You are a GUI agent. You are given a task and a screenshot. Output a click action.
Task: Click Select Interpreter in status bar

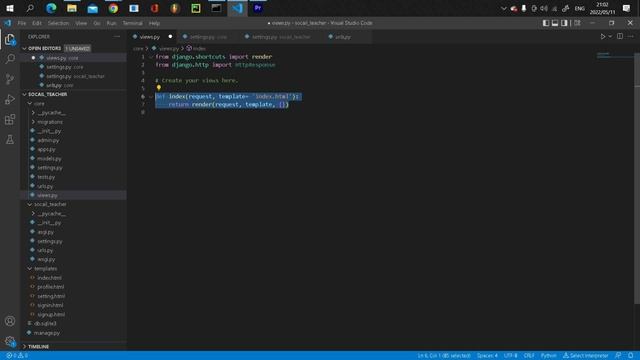585,356
